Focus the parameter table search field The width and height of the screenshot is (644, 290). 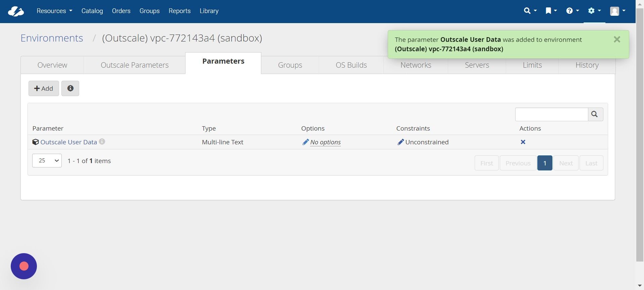pyautogui.click(x=551, y=114)
